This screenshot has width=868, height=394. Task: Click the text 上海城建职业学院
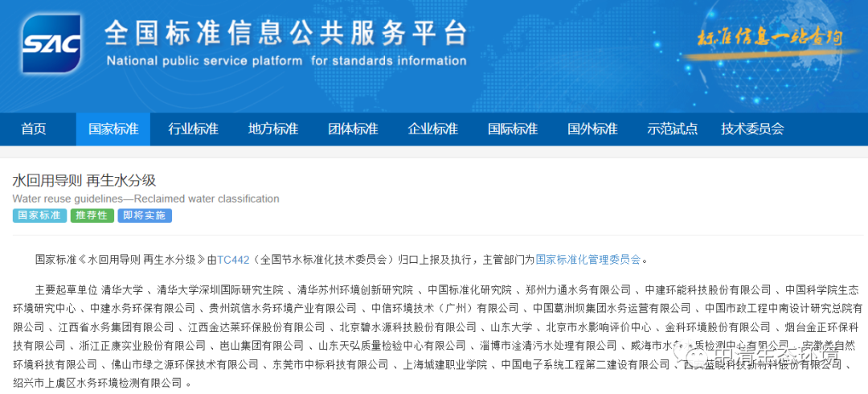tap(444, 364)
